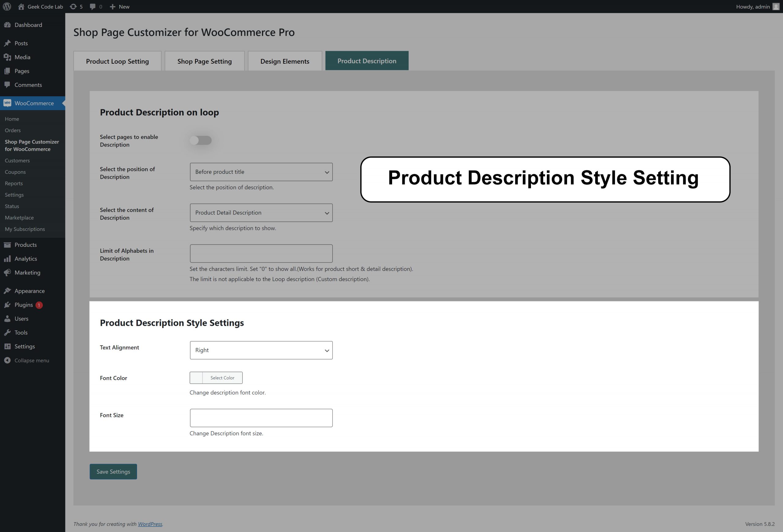Viewport: 783px width, 532px height.
Task: Click the Plugins plug icon
Action: click(7, 305)
